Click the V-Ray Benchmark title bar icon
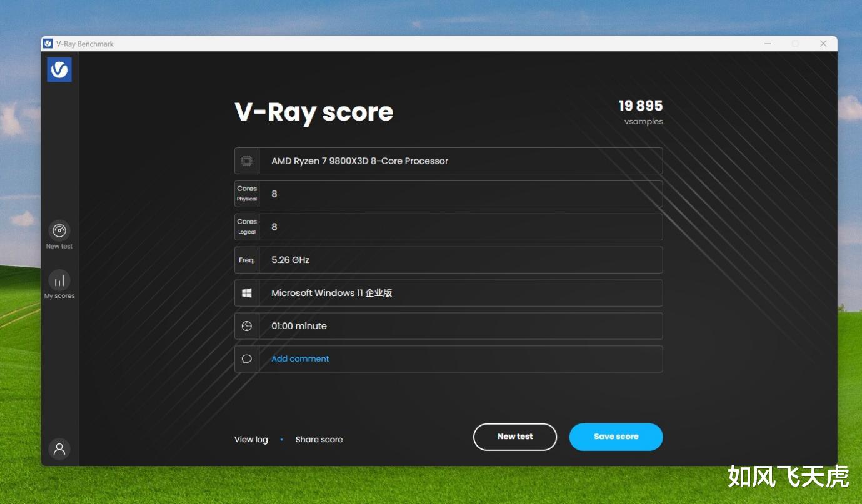 (48, 44)
